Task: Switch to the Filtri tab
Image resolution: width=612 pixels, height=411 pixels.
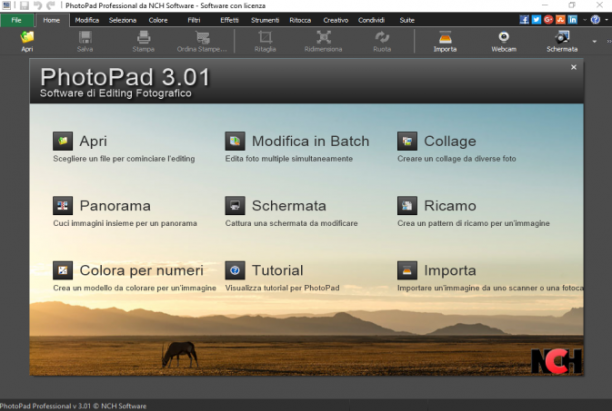Action: pyautogui.click(x=194, y=20)
